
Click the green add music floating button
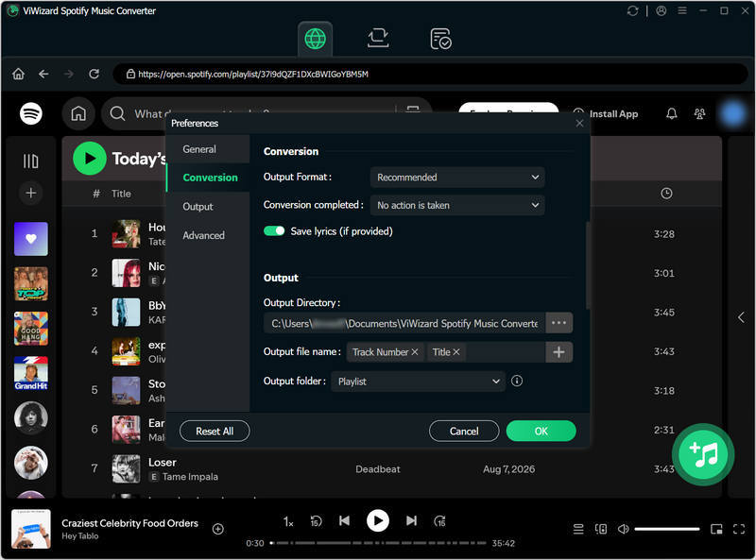pos(703,454)
